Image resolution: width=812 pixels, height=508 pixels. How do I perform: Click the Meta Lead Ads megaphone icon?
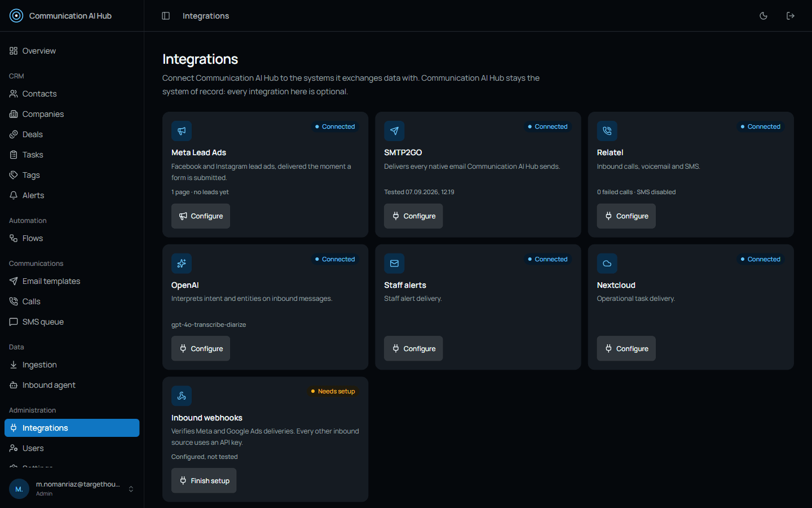(x=182, y=131)
